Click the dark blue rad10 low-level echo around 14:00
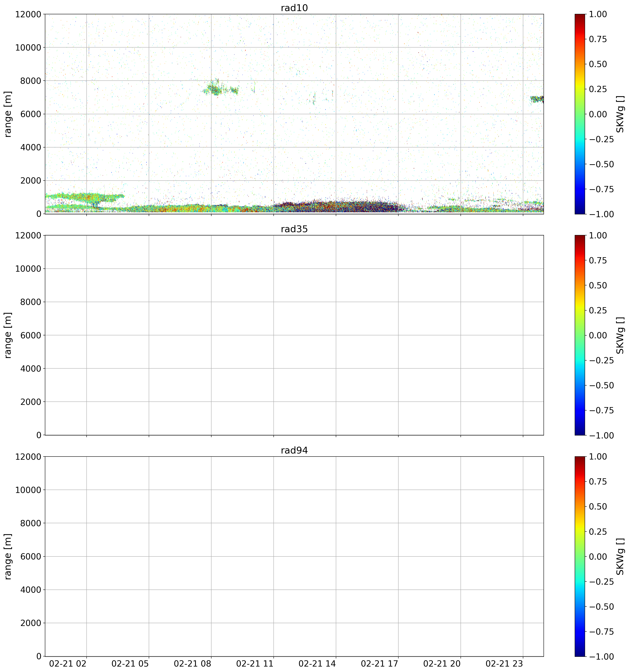This screenshot has height=672, width=629. [x=338, y=206]
